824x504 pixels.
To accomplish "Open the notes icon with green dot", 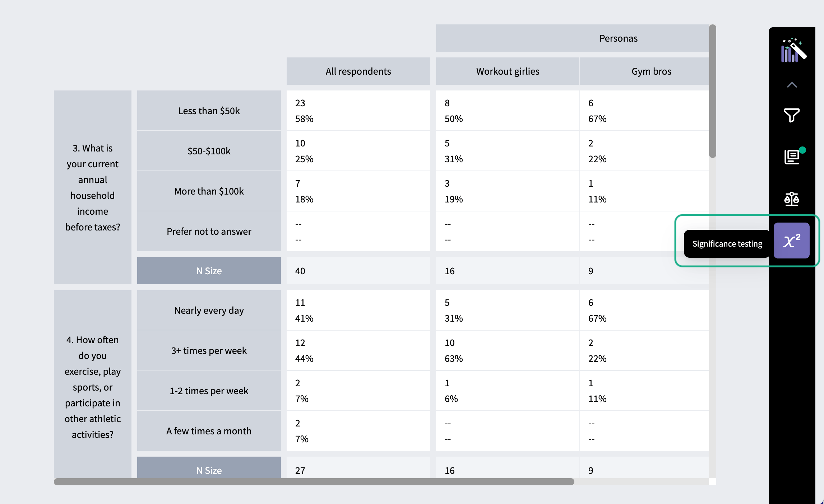I will 793,156.
